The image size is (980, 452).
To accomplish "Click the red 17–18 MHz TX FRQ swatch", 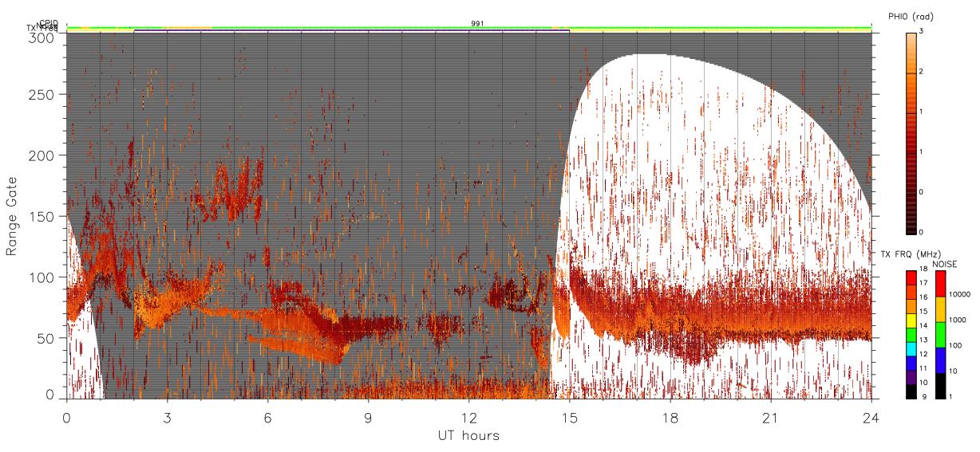I will point(911,278).
